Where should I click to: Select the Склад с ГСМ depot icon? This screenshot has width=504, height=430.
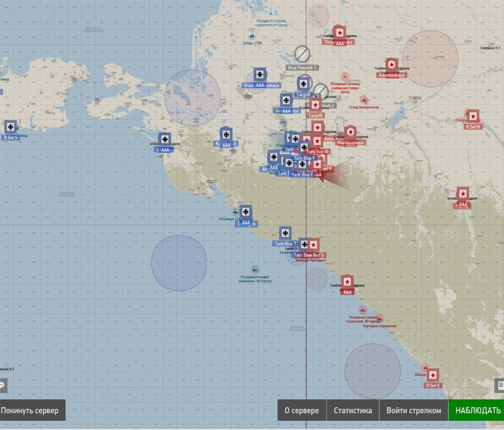pos(252,35)
